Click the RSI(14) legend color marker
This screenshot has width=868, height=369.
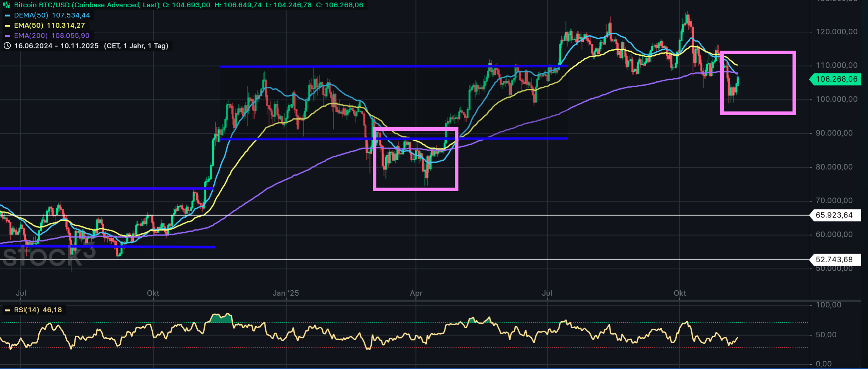pos(7,310)
